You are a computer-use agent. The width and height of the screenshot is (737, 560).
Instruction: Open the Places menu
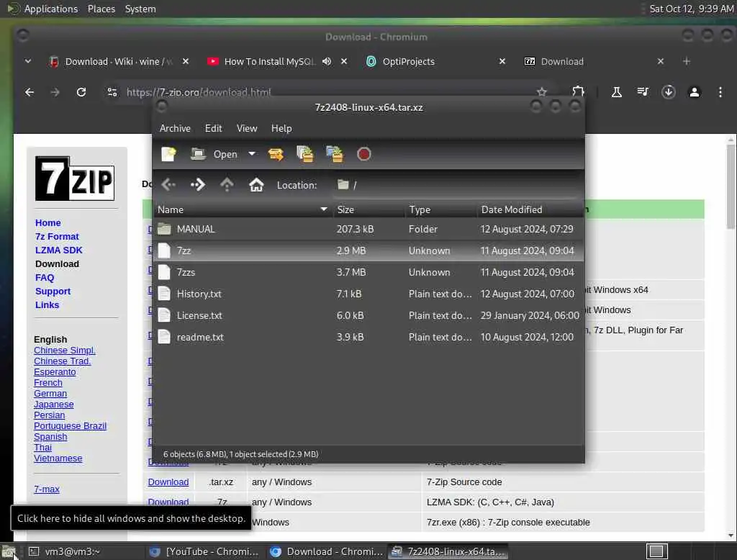[x=101, y=9]
